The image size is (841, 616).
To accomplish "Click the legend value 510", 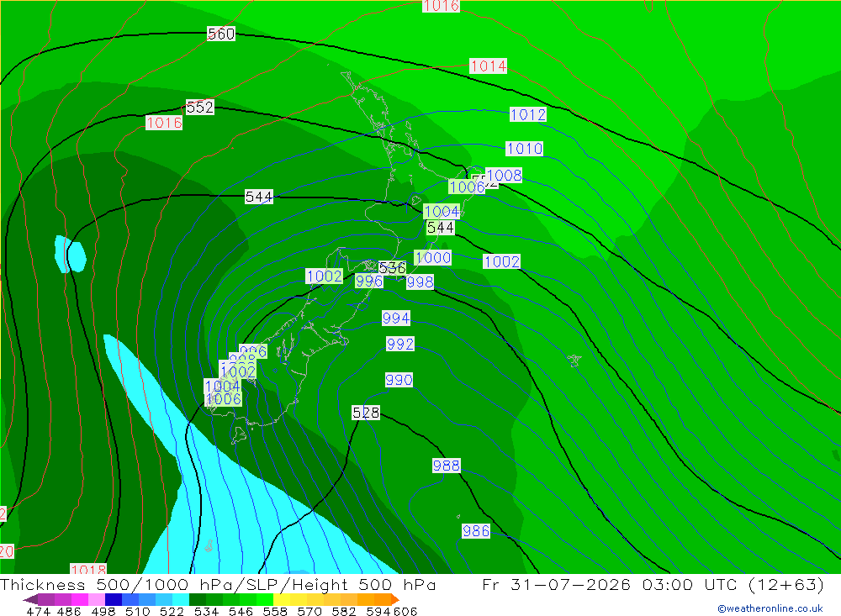I will pyautogui.click(x=137, y=611).
